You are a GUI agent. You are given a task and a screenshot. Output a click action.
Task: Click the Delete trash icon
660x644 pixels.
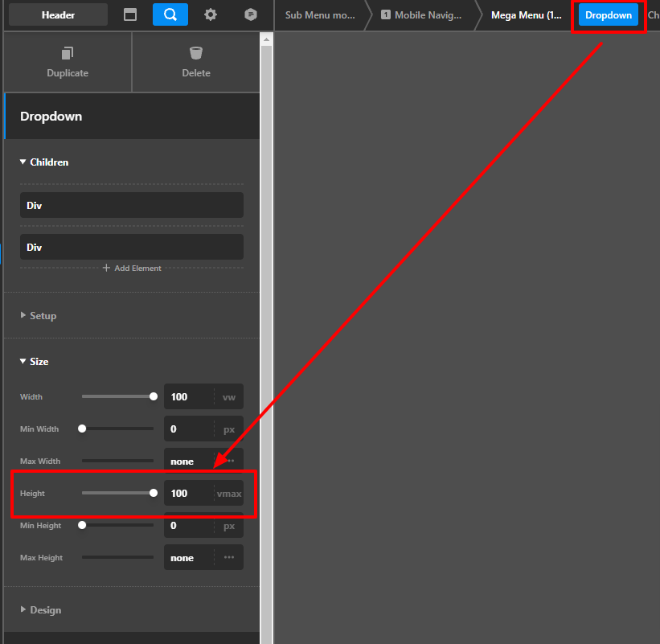196,54
